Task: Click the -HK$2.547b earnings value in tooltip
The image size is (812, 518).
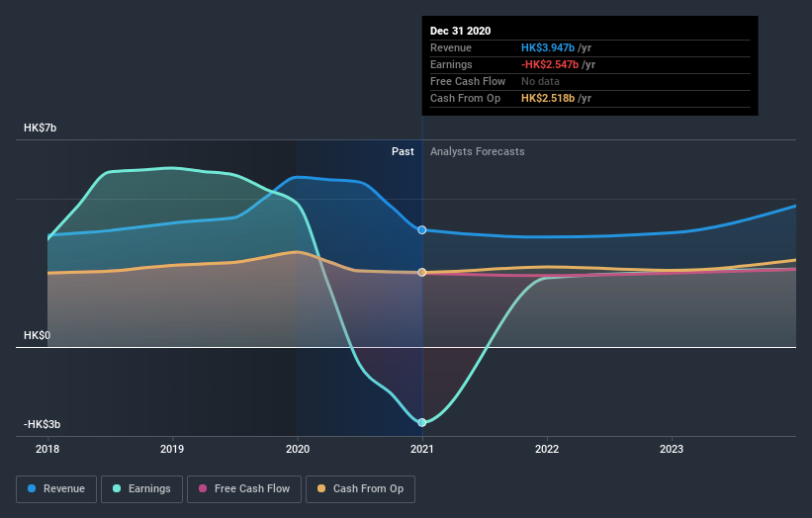Action: coord(550,64)
